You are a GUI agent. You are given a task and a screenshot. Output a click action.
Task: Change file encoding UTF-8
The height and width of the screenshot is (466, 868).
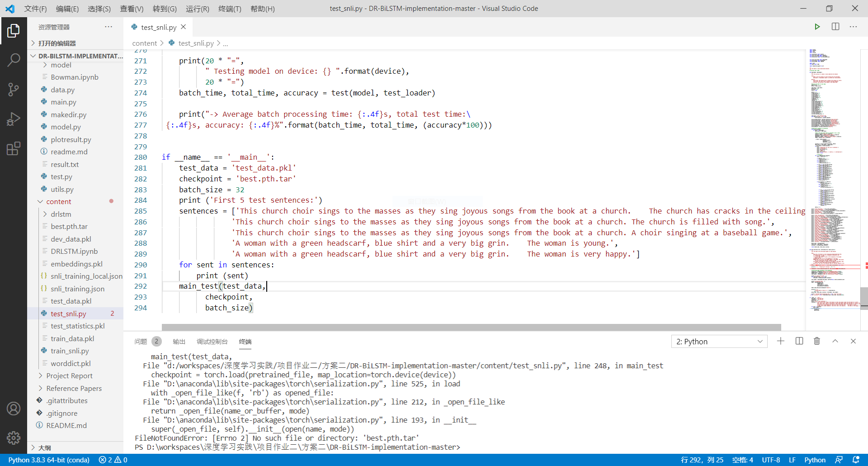point(771,460)
